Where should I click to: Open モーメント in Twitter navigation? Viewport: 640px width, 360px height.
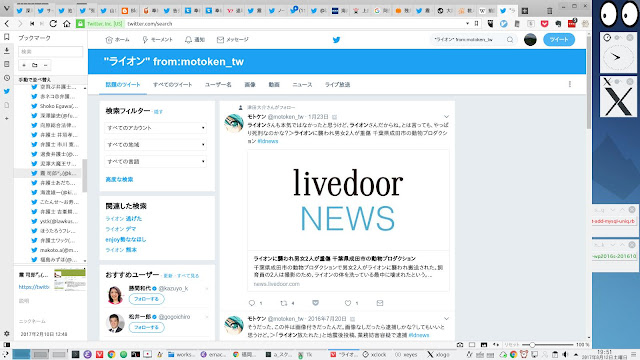(x=157, y=40)
